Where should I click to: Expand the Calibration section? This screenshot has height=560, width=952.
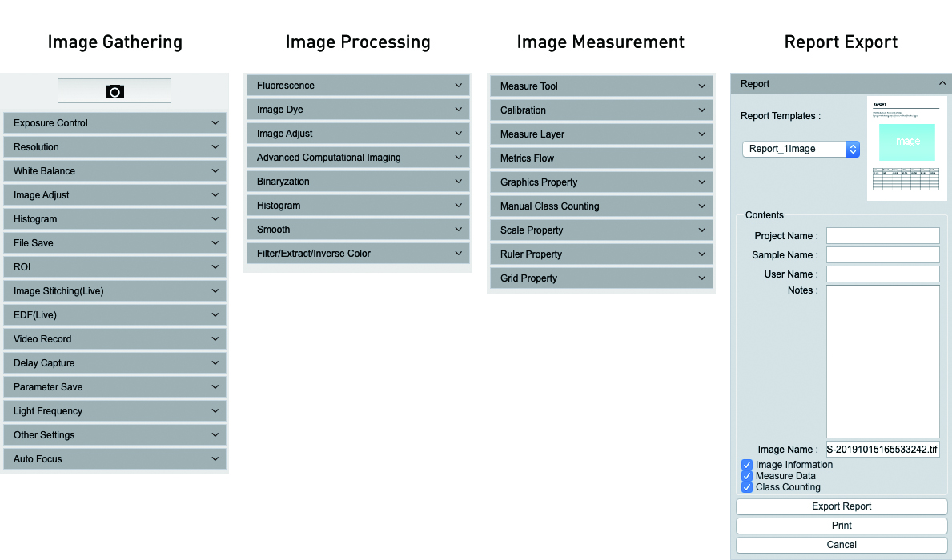[x=601, y=110]
